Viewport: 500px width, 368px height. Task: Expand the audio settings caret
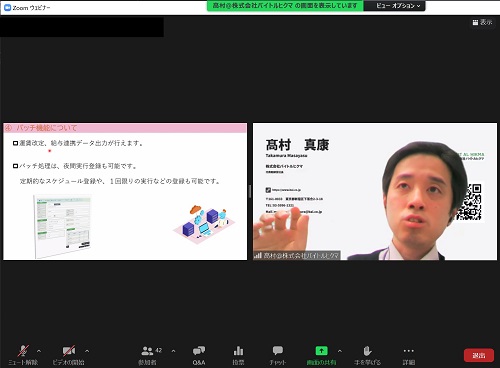[x=39, y=351]
